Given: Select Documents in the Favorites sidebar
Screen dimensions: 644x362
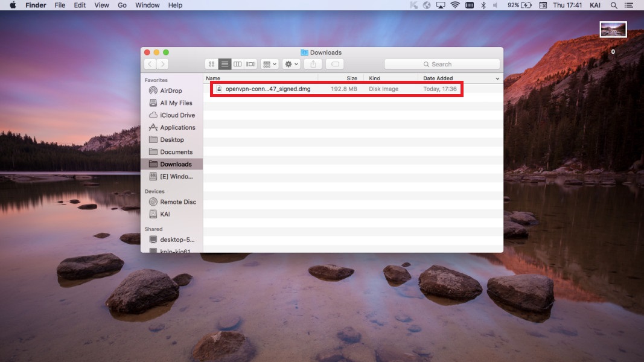Looking at the screenshot, I should pyautogui.click(x=176, y=152).
